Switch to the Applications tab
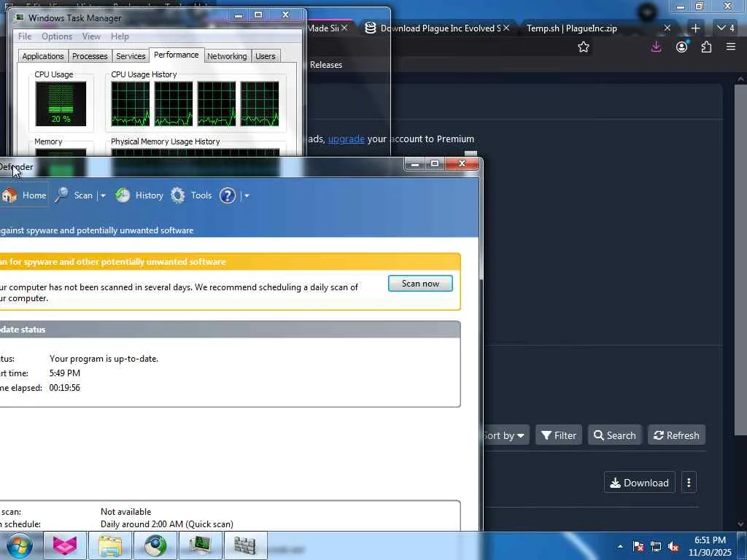Screen dimensions: 747x560 [43, 56]
